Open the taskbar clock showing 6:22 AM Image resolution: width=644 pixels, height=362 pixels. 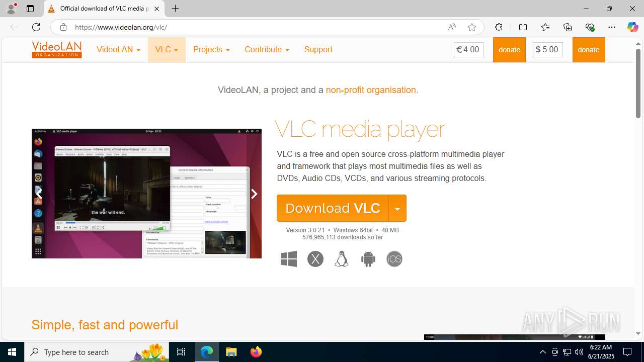pyautogui.click(x=601, y=352)
